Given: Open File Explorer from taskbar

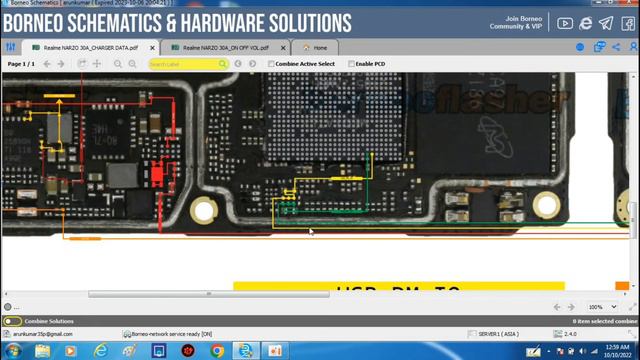Looking at the screenshot, I should 42,351.
